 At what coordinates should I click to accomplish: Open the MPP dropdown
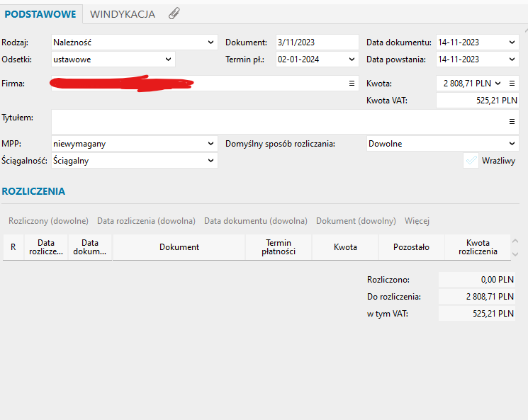[x=210, y=144]
